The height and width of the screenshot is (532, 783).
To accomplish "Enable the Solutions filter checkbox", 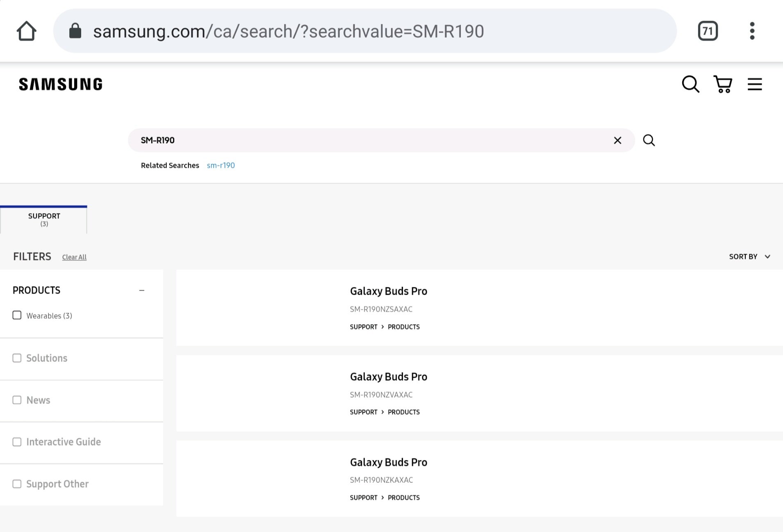I will tap(17, 358).
